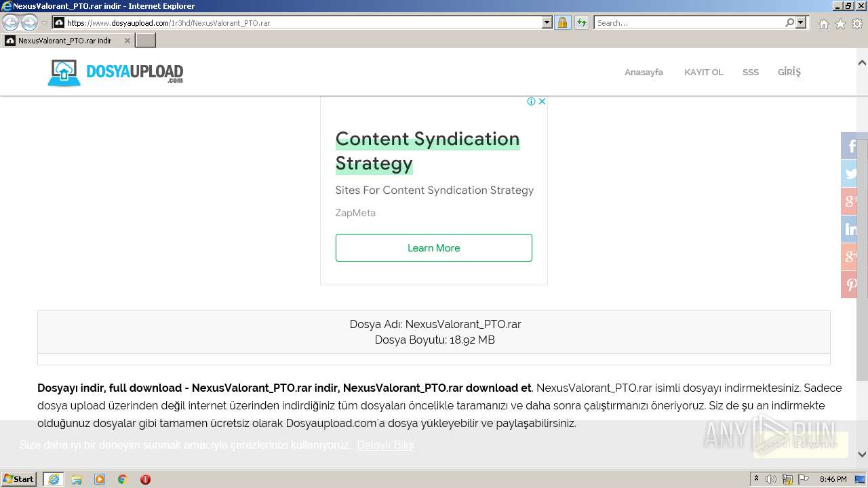The image size is (868, 488).
Task: Click into the IE Search box
Action: (689, 22)
